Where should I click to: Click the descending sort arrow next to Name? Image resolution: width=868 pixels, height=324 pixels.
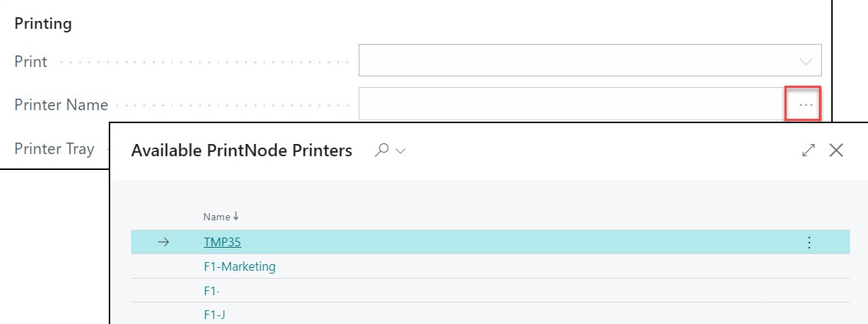click(236, 217)
